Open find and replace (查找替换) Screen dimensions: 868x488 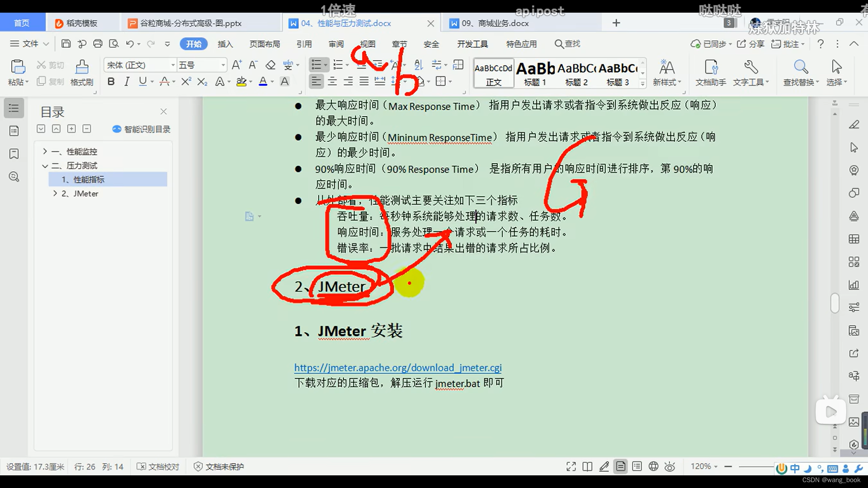[801, 72]
